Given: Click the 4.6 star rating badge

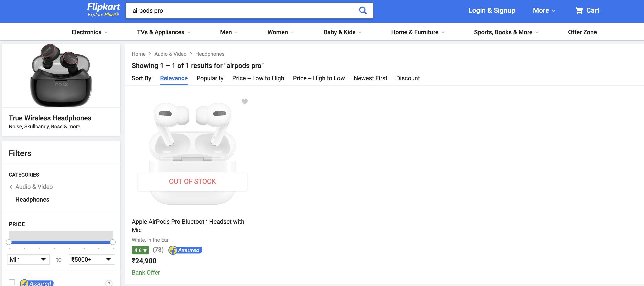Looking at the screenshot, I should [140, 250].
